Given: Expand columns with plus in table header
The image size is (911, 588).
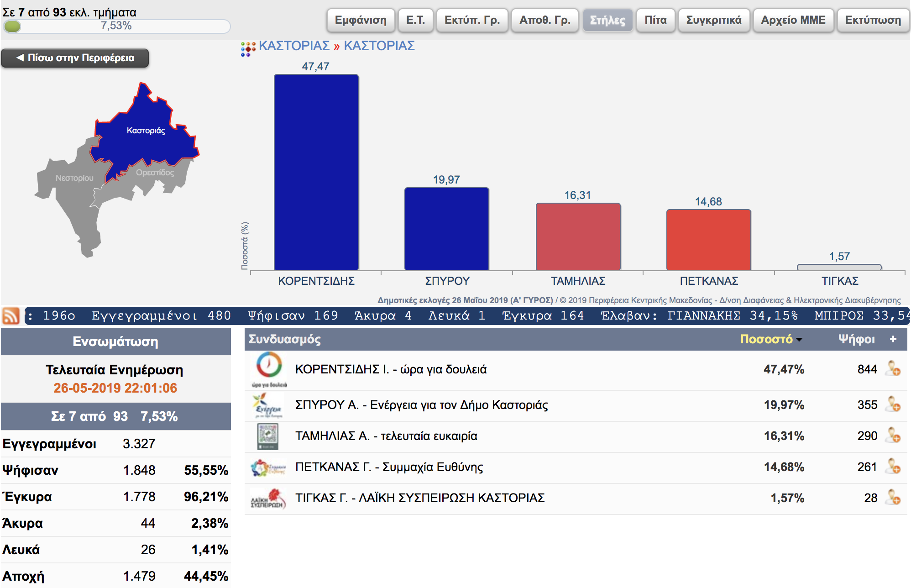Looking at the screenshot, I should [893, 339].
